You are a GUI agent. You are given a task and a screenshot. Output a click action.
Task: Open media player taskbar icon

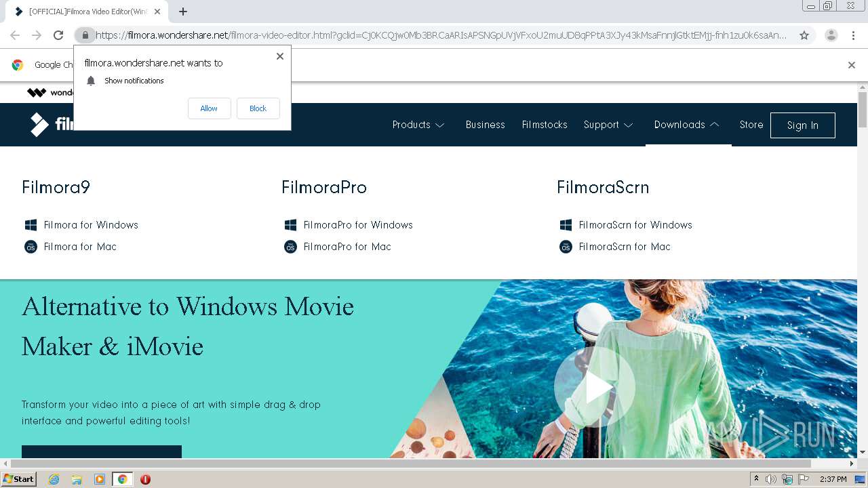pyautogui.click(x=100, y=479)
